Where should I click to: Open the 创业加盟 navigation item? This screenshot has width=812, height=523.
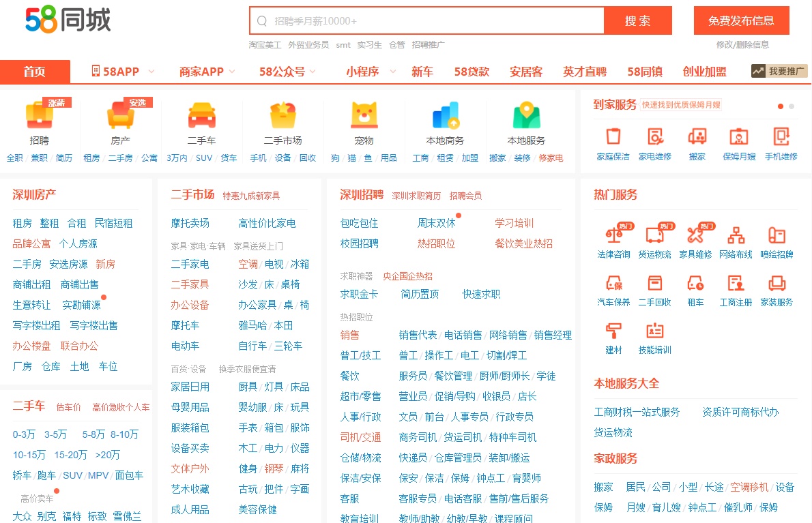tap(704, 72)
